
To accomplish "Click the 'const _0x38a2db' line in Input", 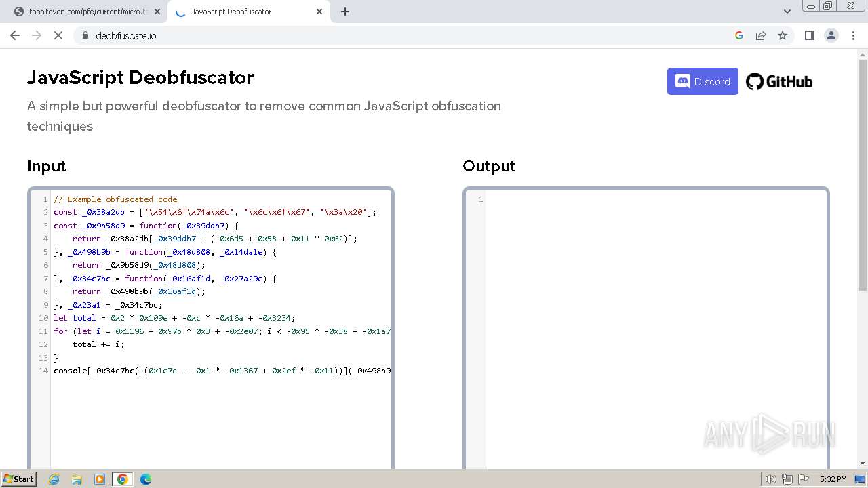I will click(214, 212).
